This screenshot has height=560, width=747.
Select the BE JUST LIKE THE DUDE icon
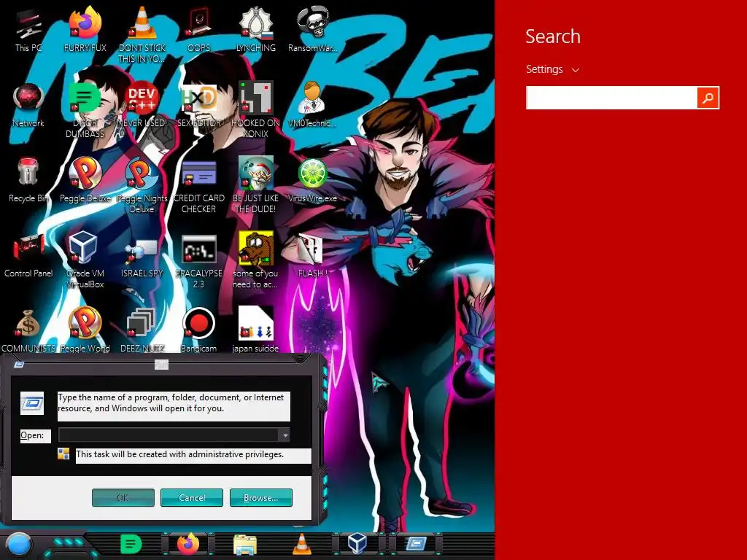click(x=256, y=184)
